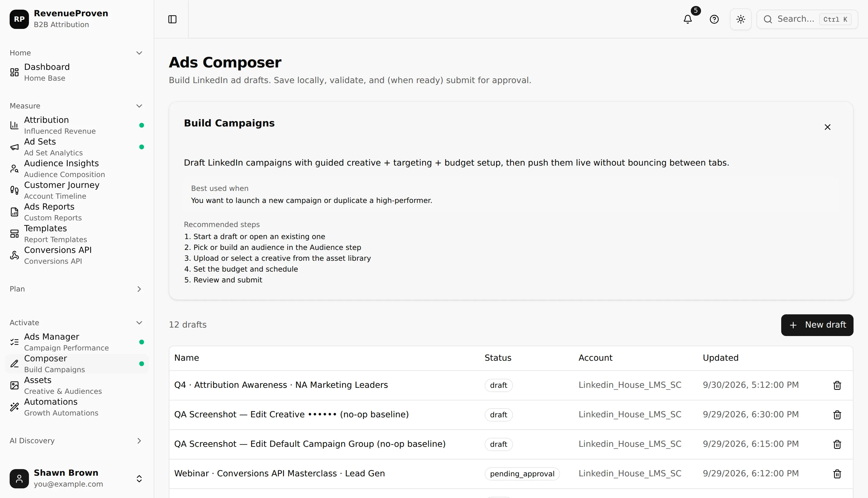
Task: Open Assets image icon
Action: point(14,385)
